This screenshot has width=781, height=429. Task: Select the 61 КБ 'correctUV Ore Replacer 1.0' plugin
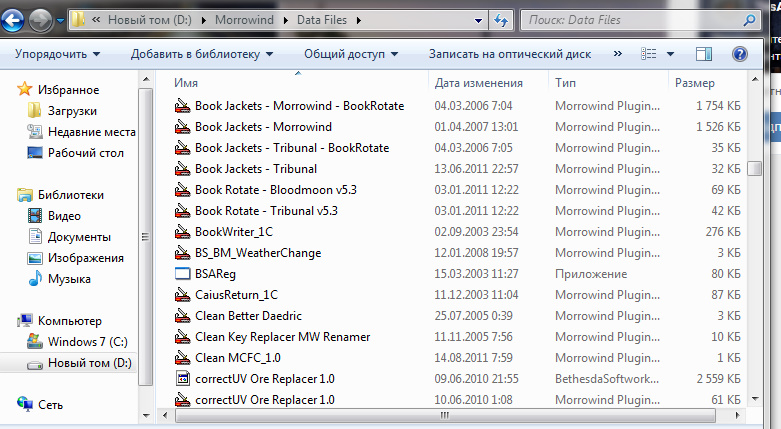click(x=264, y=400)
